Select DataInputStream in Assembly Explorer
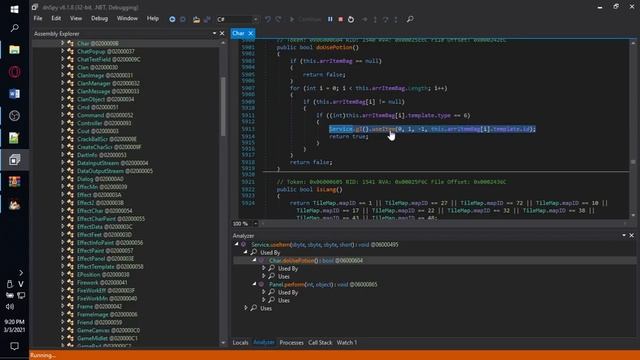The image size is (640, 360). [x=113, y=163]
